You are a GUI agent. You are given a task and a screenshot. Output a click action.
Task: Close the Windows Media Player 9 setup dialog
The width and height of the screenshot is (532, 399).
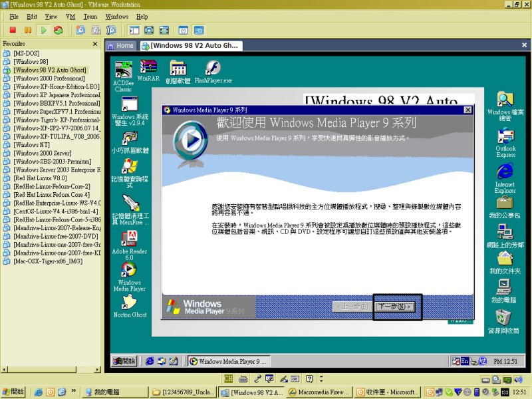click(x=467, y=110)
